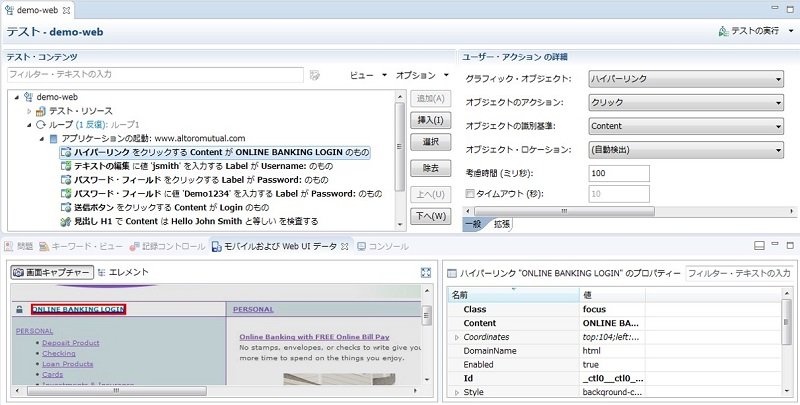Click the ループ loop icon in the tree
This screenshot has width=800, height=405.
[x=41, y=124]
